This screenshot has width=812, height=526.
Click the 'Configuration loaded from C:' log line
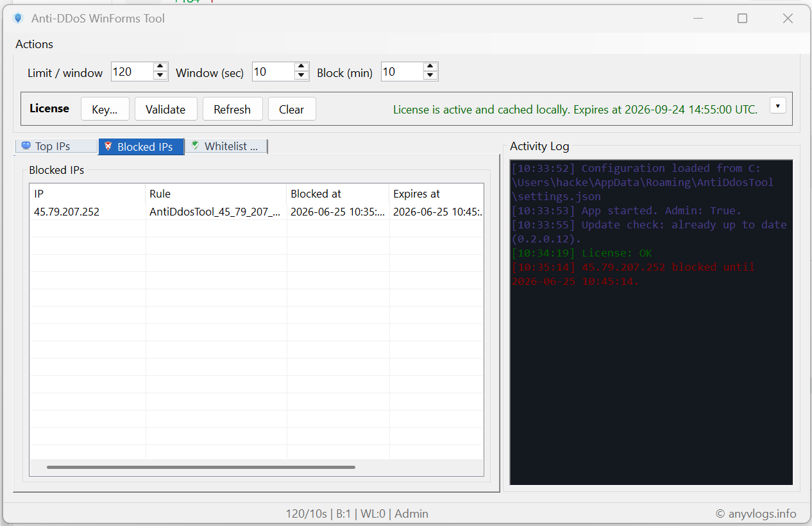click(x=643, y=182)
